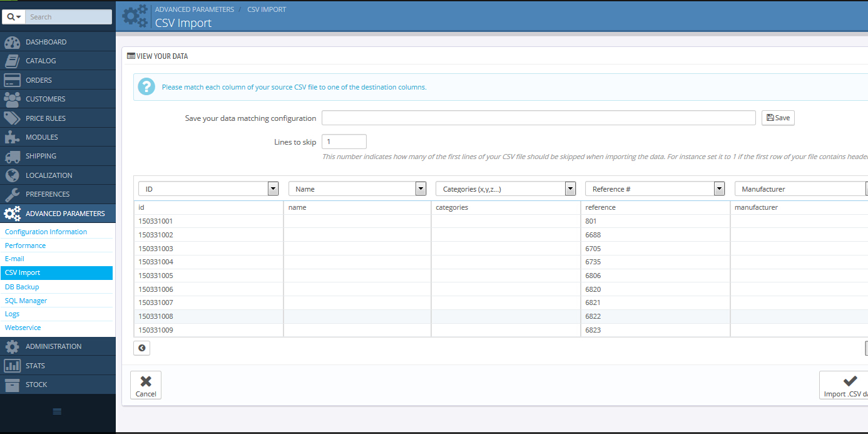Open the Orders menu
Image resolution: width=868 pixels, height=434 pixels.
point(58,80)
